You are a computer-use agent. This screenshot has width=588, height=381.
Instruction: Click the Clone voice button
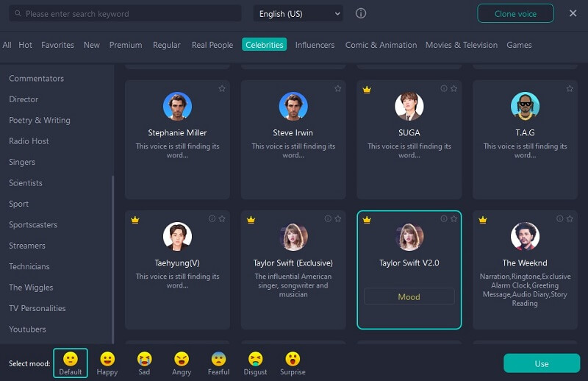point(515,13)
